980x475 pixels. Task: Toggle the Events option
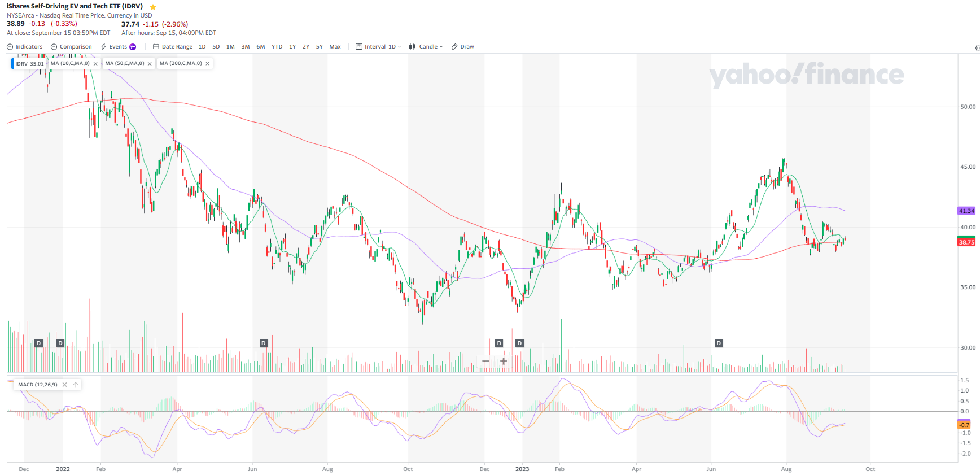(114, 47)
